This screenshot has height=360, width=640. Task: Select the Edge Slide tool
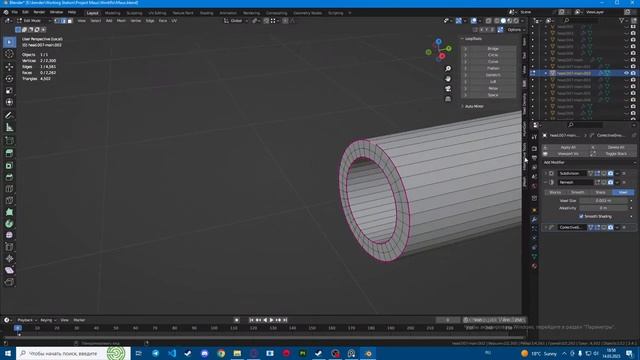pos(9,247)
